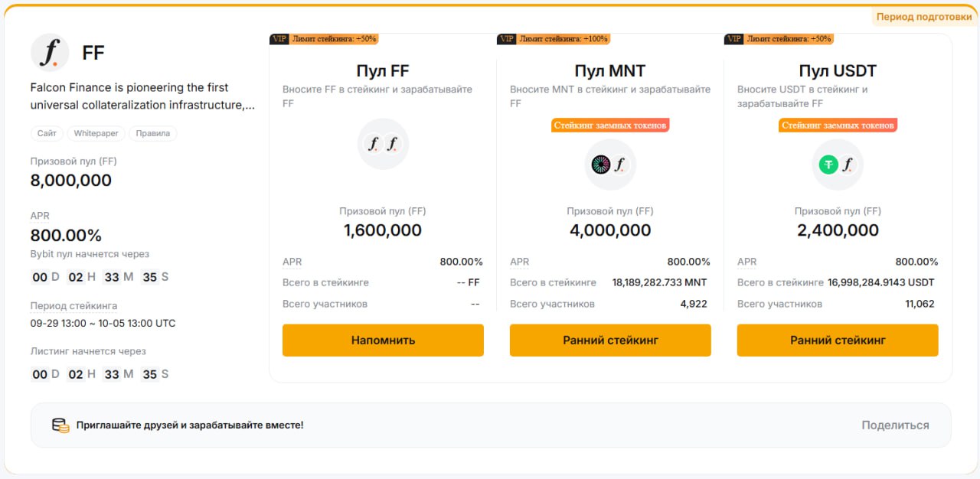Click the coins icon in invite banner
Screen dimensions: 980x479
click(x=60, y=425)
